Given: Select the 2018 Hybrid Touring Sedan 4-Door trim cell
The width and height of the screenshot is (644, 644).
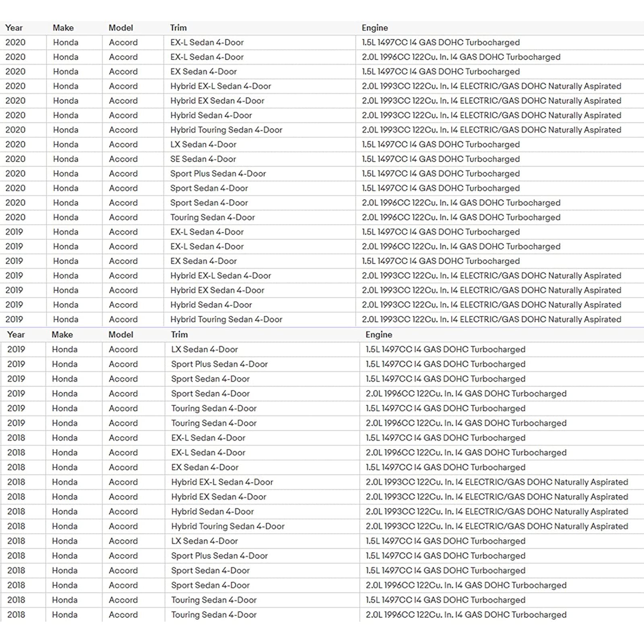Looking at the screenshot, I should point(262,526).
